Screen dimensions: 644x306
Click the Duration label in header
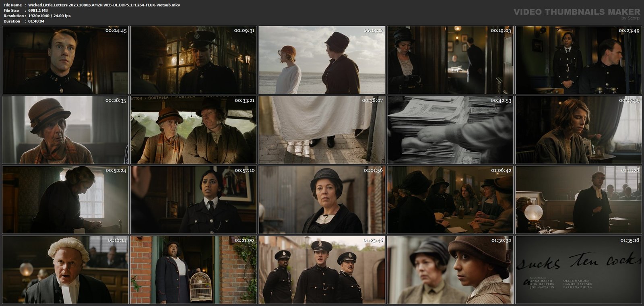[12, 21]
